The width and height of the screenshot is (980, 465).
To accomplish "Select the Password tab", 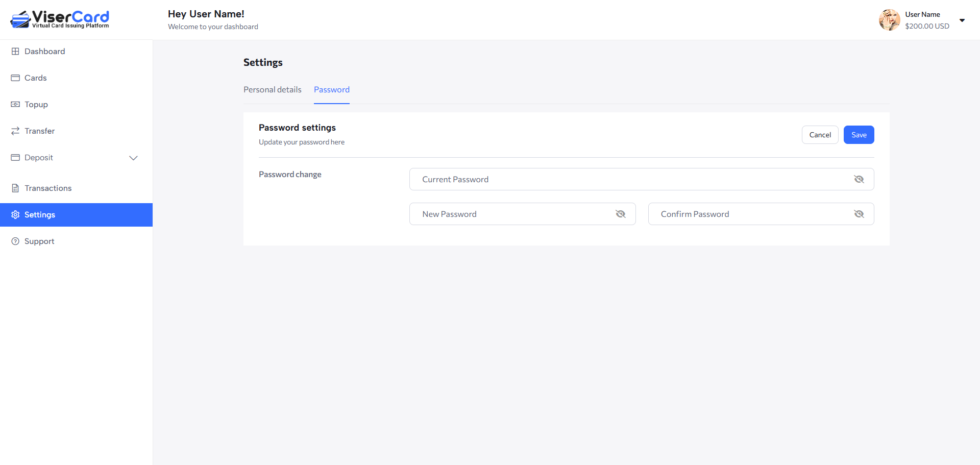I will coord(332,90).
